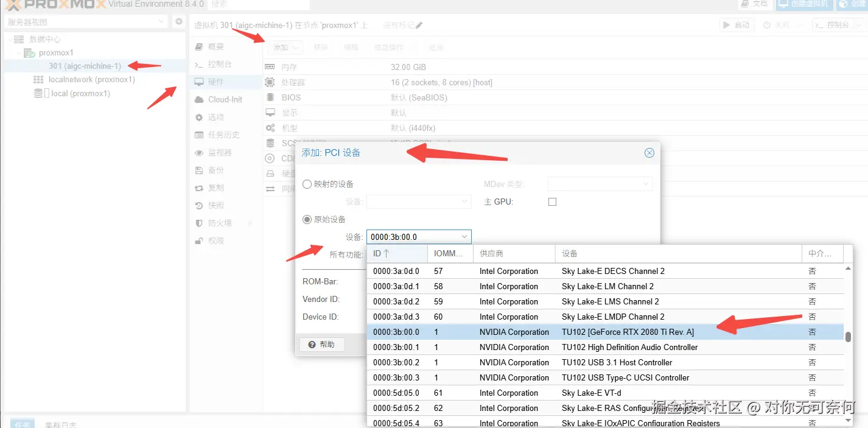Click the 文档 documentation button
The image size is (868, 428).
(x=754, y=4)
